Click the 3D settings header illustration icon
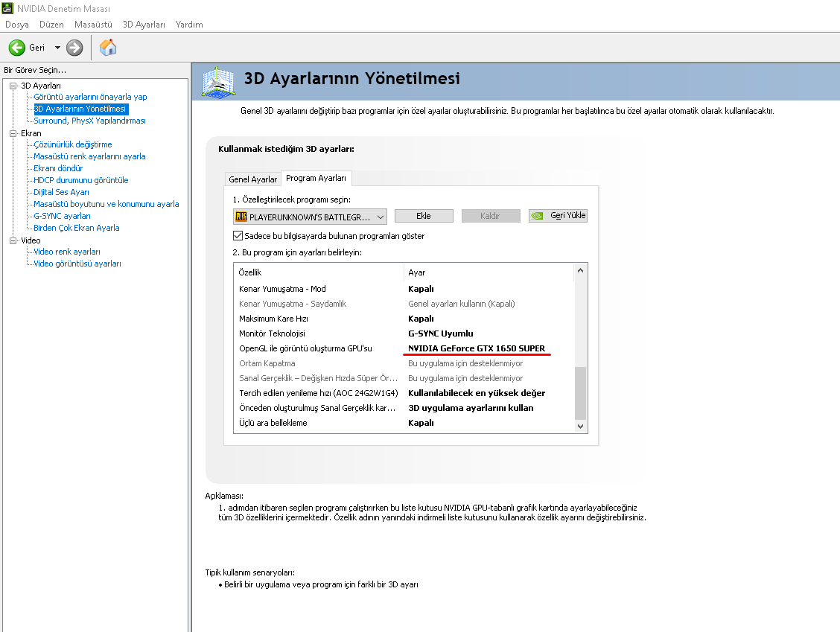The width and height of the screenshot is (840, 632). coord(218,82)
